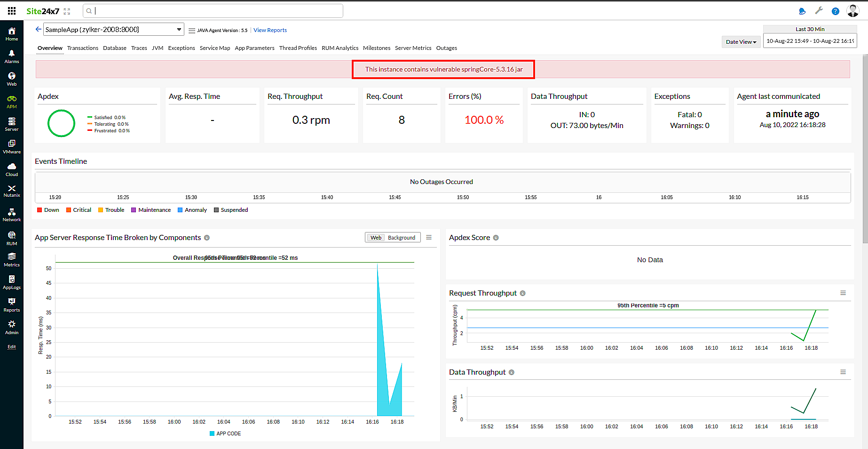The height and width of the screenshot is (449, 868).
Task: Open Cloud section in sidebar
Action: [x=12, y=169]
